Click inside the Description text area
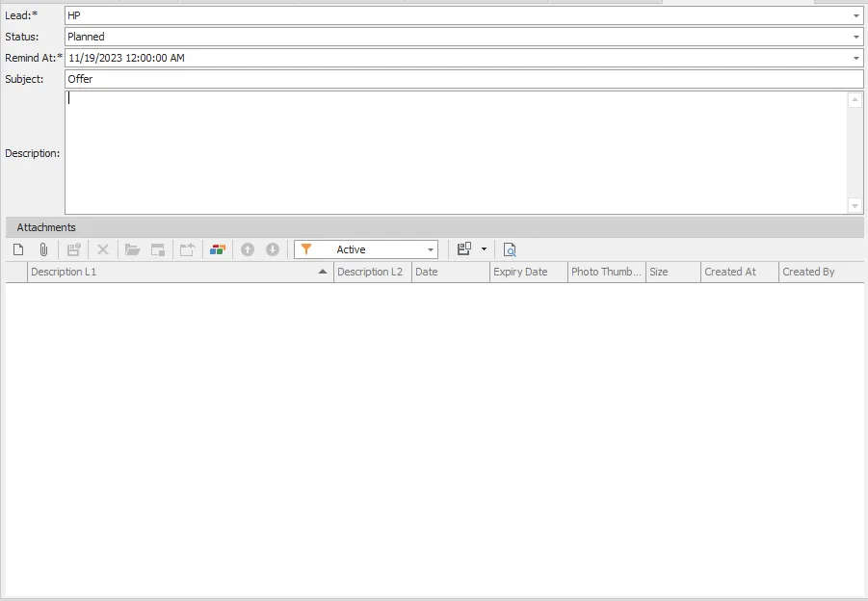This screenshot has height=601, width=868. tap(453, 152)
